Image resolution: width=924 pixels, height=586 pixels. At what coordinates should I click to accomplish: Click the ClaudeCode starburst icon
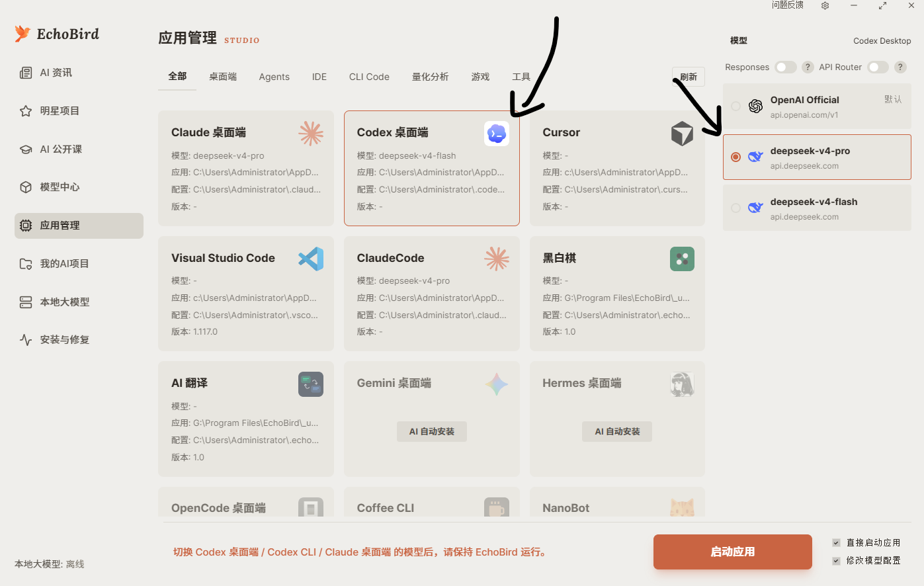click(x=497, y=259)
